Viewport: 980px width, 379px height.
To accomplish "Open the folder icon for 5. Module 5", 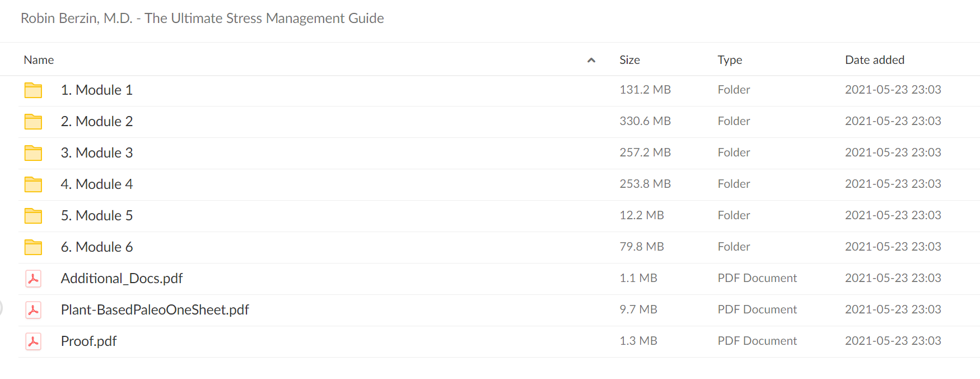I will [33, 216].
